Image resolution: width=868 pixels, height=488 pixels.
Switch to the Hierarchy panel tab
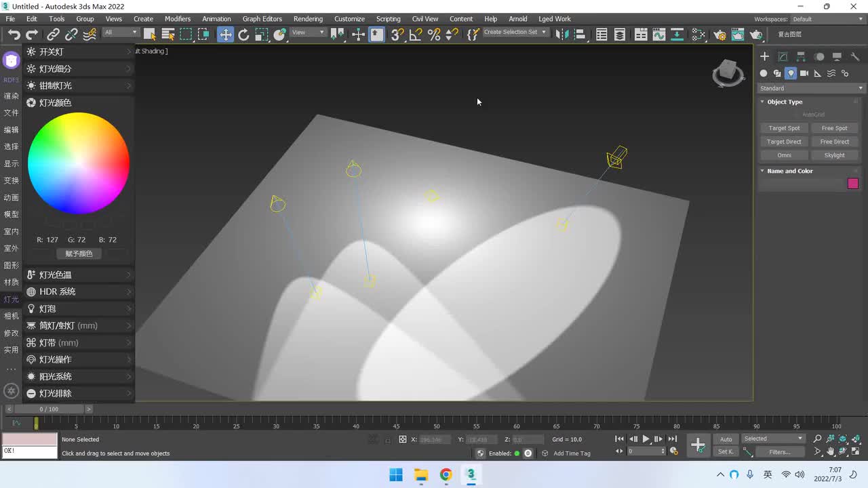801,57
